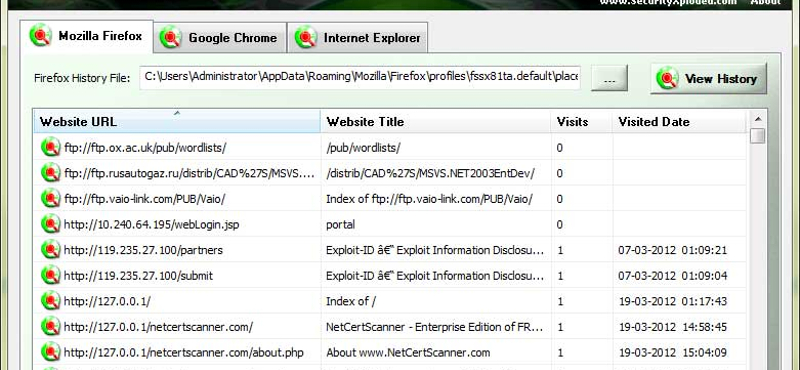Click the 07-03-2012 01:09:21 visited date
The width and height of the screenshot is (800, 370).
click(x=672, y=250)
